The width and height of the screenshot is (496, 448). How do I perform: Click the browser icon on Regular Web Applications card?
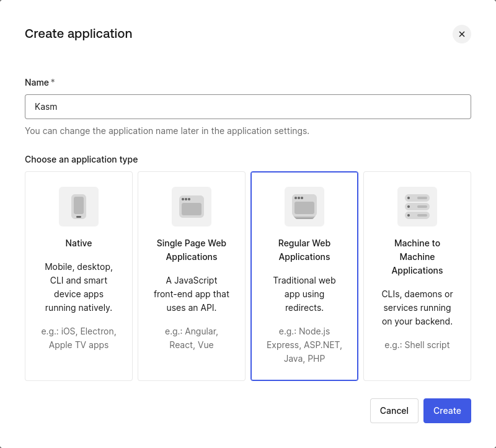[x=304, y=207]
